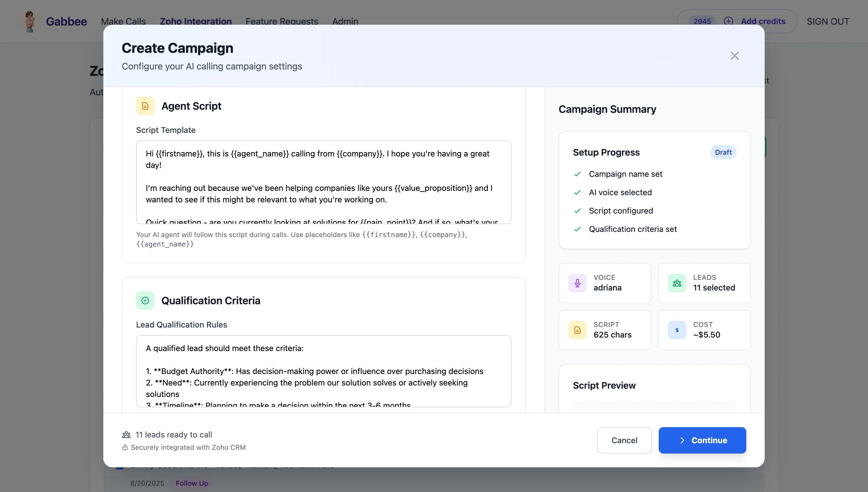868x492 pixels.
Task: Click the Draft status badge
Action: [723, 152]
